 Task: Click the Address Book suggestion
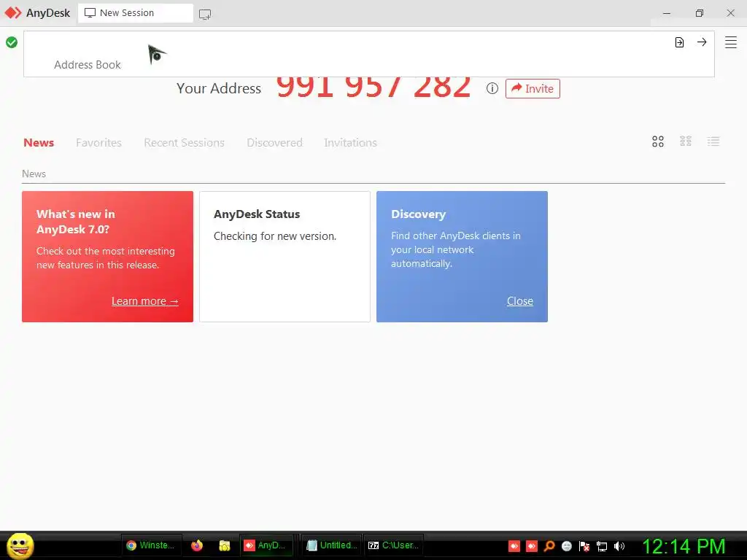click(88, 65)
